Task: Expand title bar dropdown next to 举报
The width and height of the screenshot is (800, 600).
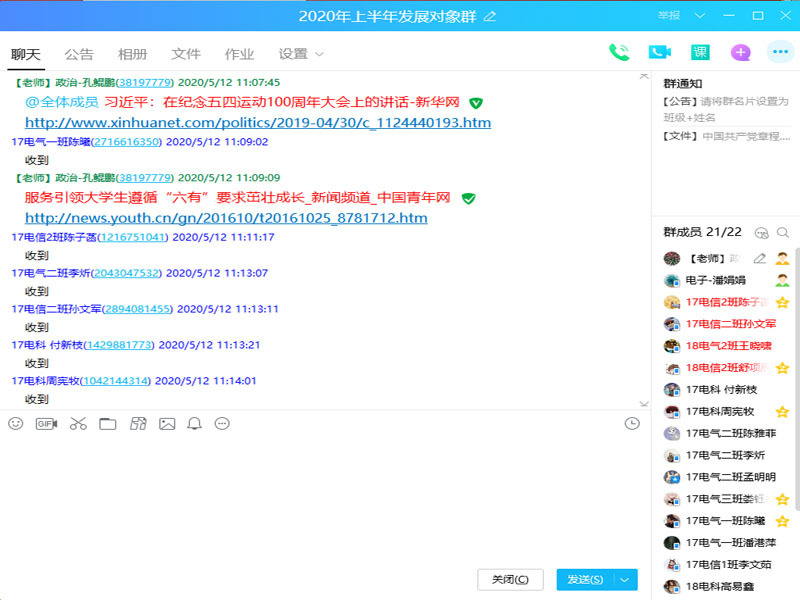Action: point(700,16)
